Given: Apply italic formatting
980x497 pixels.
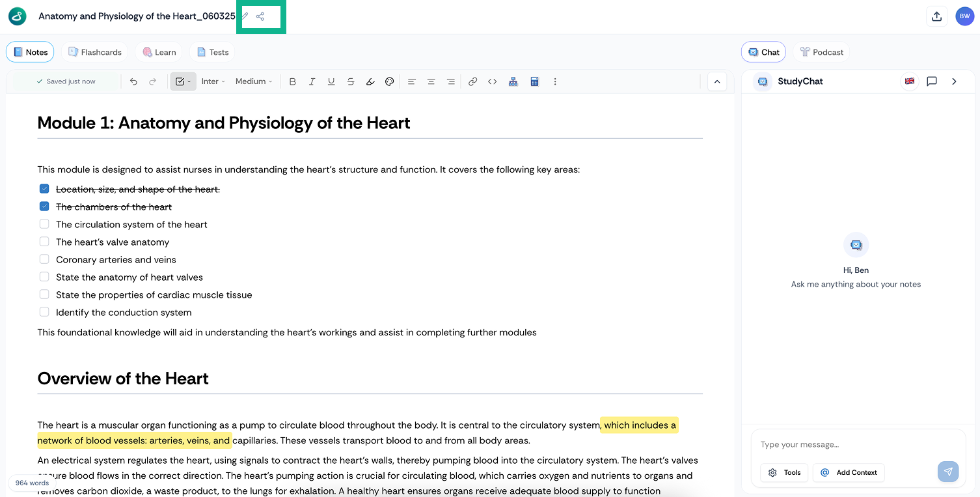Looking at the screenshot, I should click(312, 81).
